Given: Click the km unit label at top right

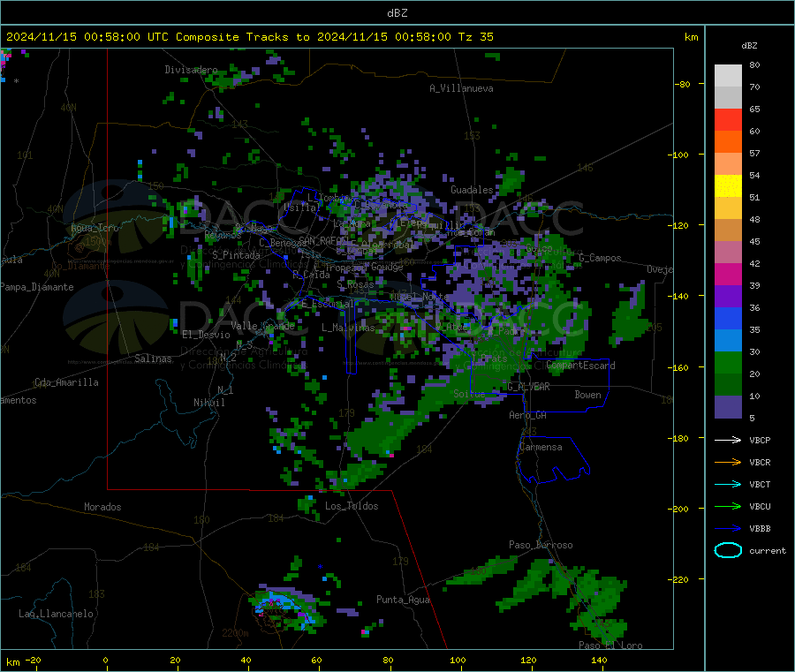Looking at the screenshot, I should (691, 37).
